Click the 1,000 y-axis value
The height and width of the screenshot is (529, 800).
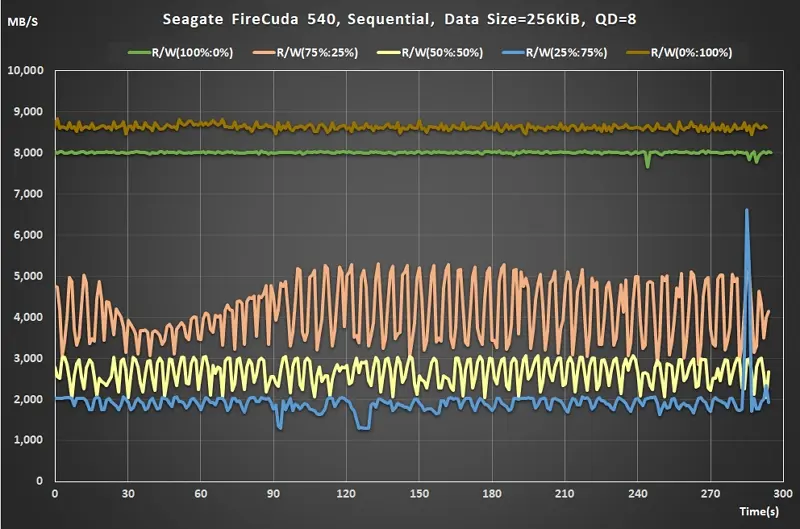pos(29,440)
